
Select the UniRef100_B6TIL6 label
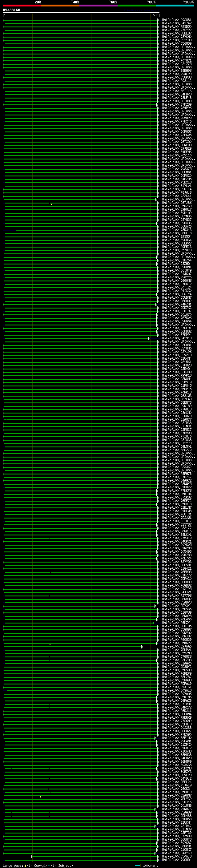[176, 91]
